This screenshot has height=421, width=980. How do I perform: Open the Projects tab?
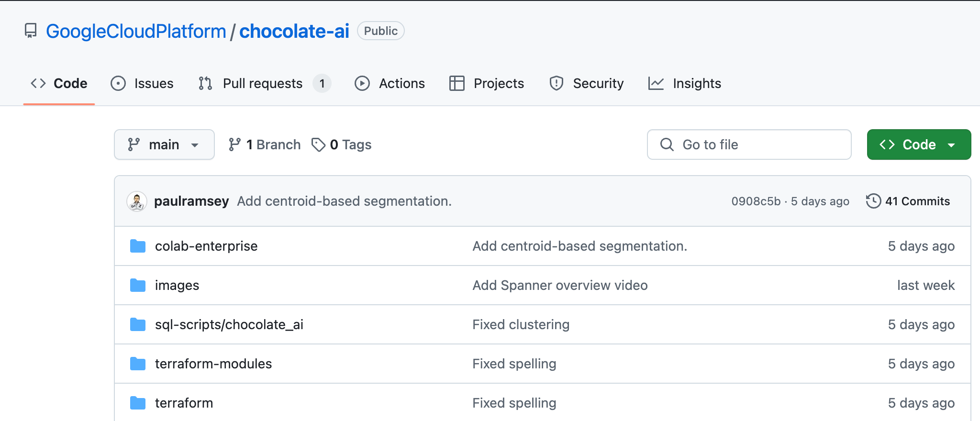pyautogui.click(x=487, y=83)
